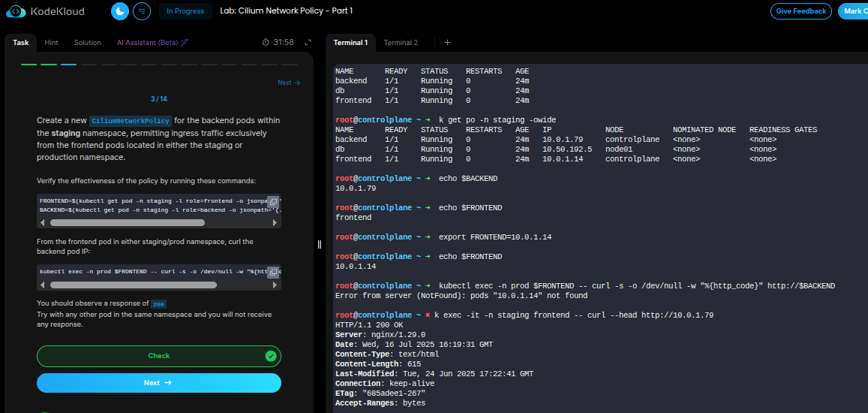
Task: Open AI Assistant (Beta) tab
Action: (152, 43)
